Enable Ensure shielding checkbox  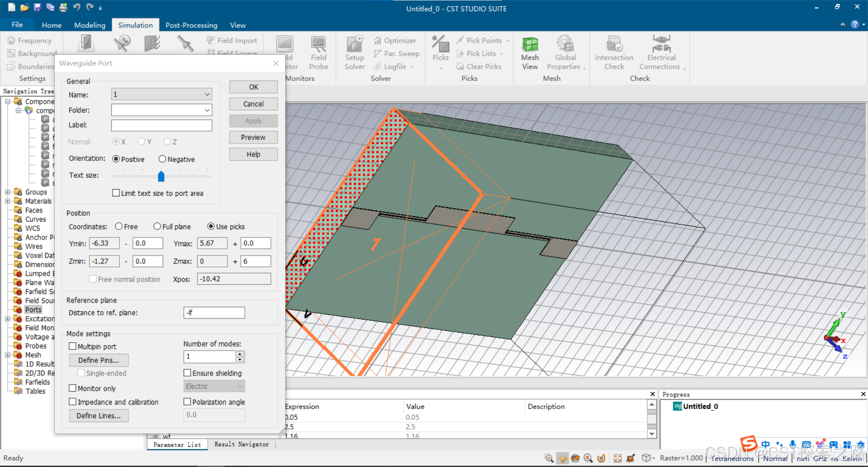pos(187,373)
